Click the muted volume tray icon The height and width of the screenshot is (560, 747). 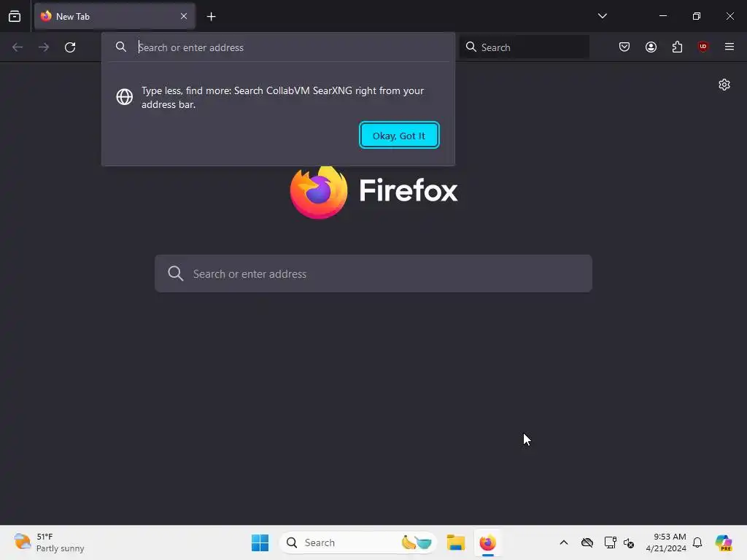click(x=629, y=542)
